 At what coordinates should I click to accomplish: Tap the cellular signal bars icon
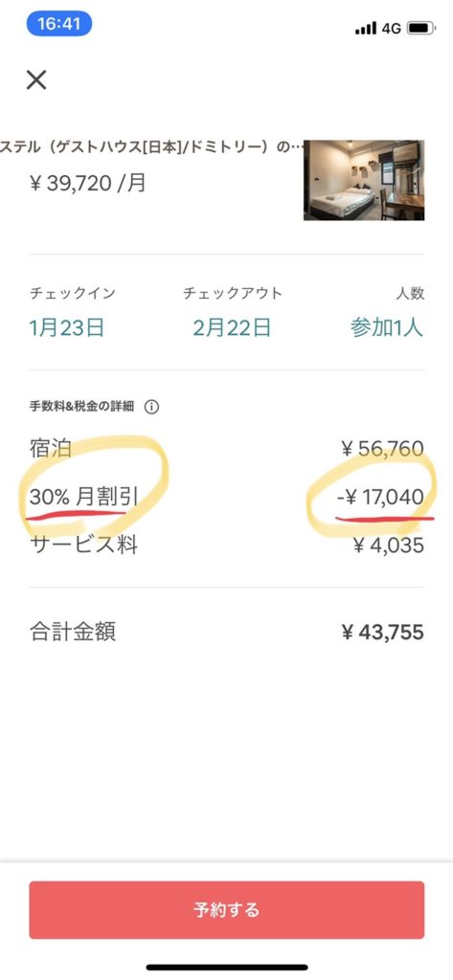pos(366,29)
